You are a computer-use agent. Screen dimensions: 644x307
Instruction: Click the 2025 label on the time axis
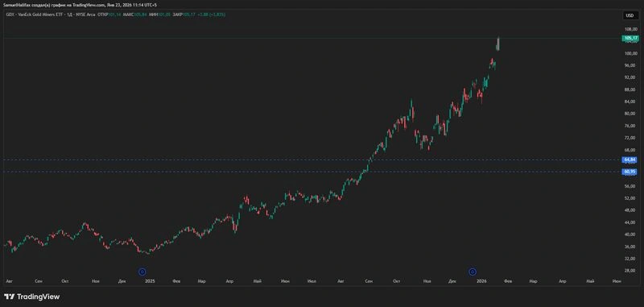(150, 281)
